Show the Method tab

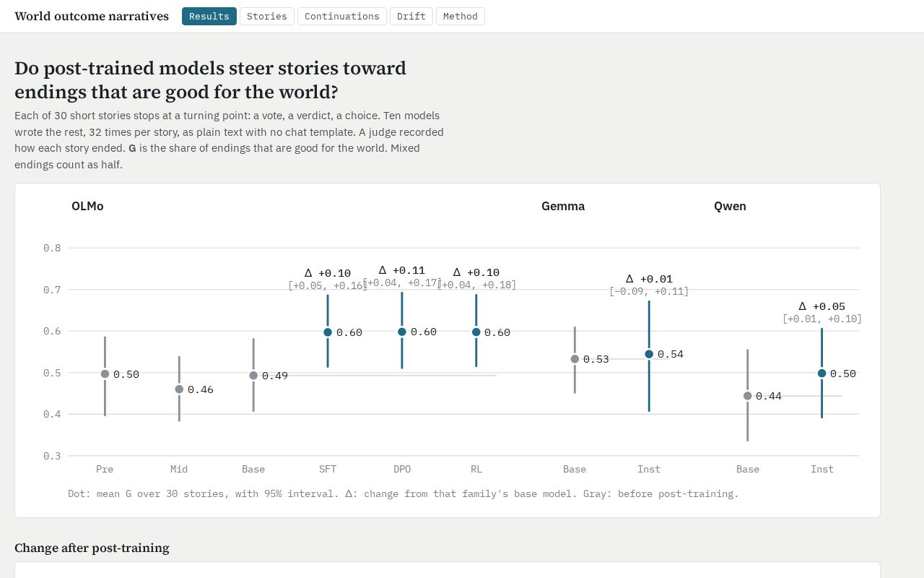coord(461,16)
